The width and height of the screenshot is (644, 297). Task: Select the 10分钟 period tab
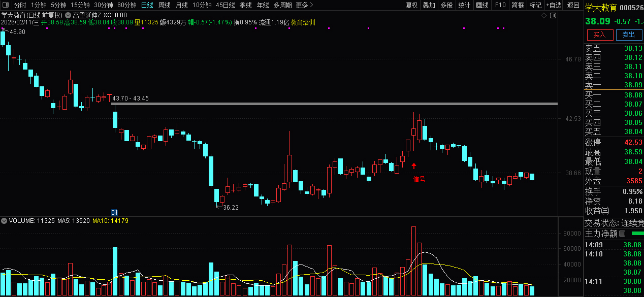(x=202, y=5)
